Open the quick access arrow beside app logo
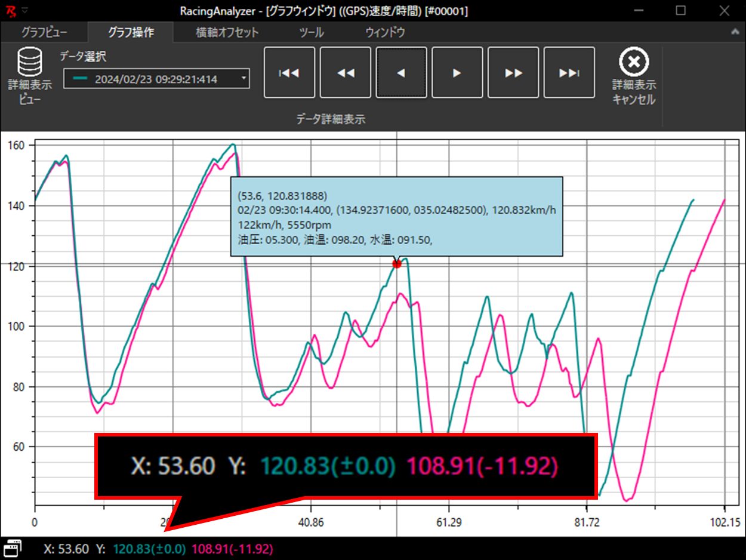Screen dimensions: 746x560 coord(26,11)
